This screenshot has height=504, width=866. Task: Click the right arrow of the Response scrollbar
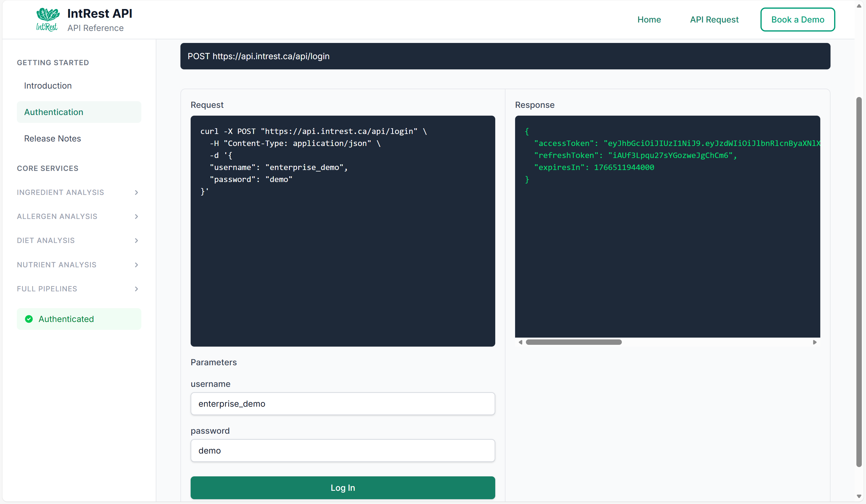815,342
